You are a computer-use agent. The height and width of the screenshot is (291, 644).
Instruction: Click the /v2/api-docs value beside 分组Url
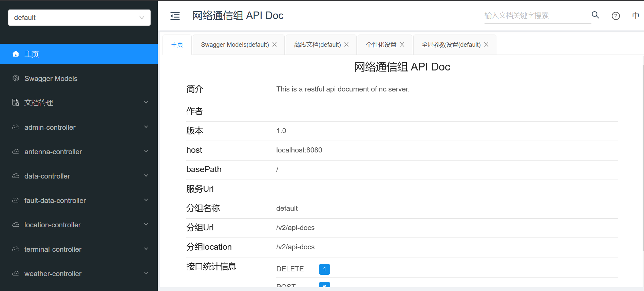coord(295,228)
